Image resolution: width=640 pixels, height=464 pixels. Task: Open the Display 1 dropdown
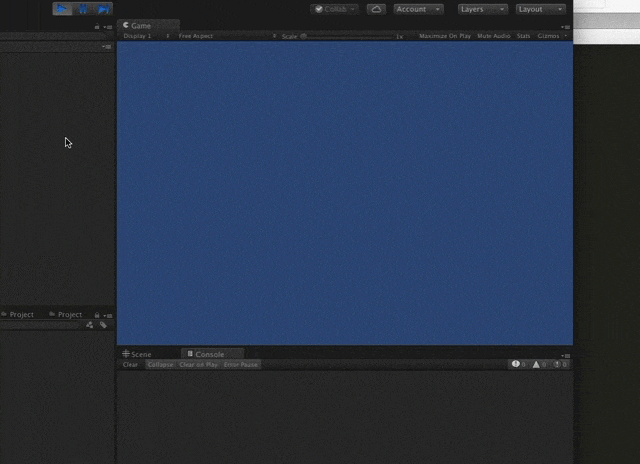click(147, 36)
